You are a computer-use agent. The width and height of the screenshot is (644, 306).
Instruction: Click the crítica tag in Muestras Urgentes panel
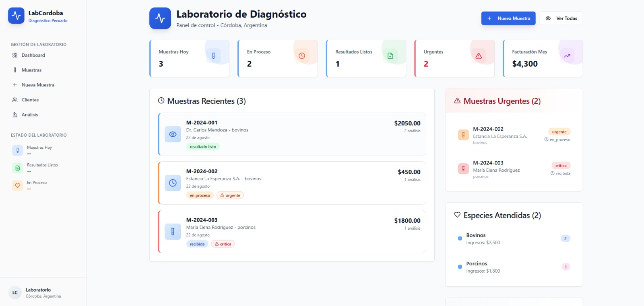pyautogui.click(x=561, y=166)
